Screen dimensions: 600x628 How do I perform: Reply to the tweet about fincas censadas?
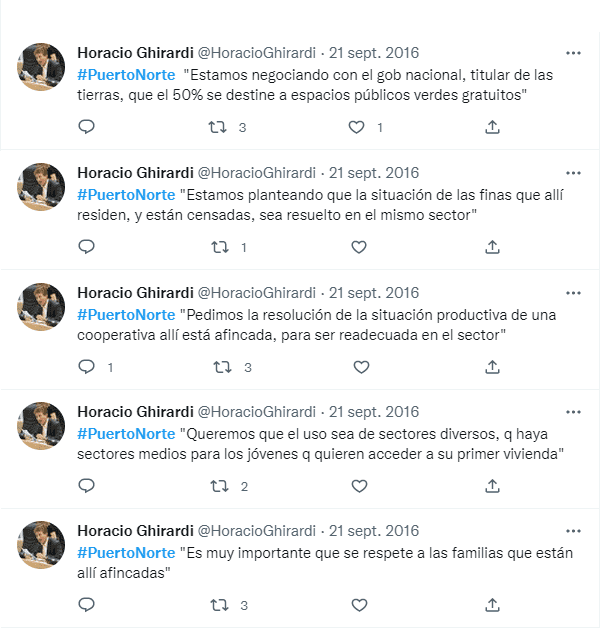point(86,247)
